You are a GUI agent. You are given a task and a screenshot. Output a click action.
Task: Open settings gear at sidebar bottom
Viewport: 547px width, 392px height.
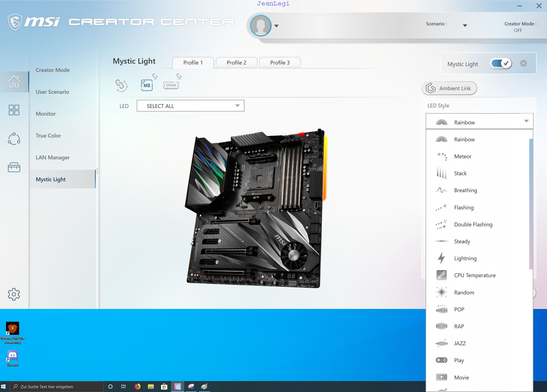pos(14,294)
